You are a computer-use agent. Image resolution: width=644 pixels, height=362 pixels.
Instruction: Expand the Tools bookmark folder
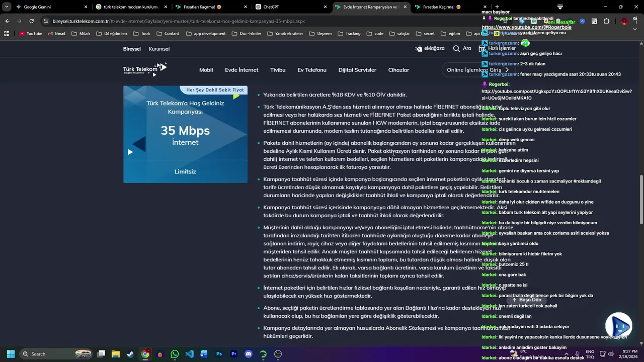141,33
